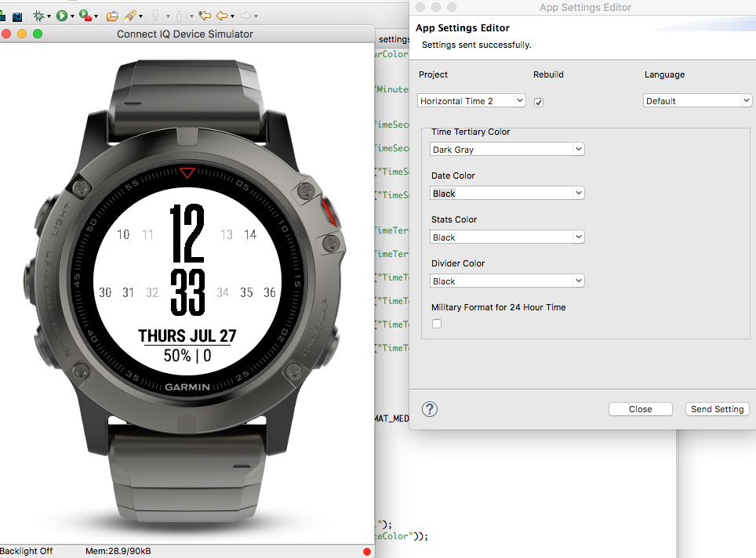The width and height of the screenshot is (756, 558).
Task: Expand the Debug configurations arrow
Action: tap(49, 16)
